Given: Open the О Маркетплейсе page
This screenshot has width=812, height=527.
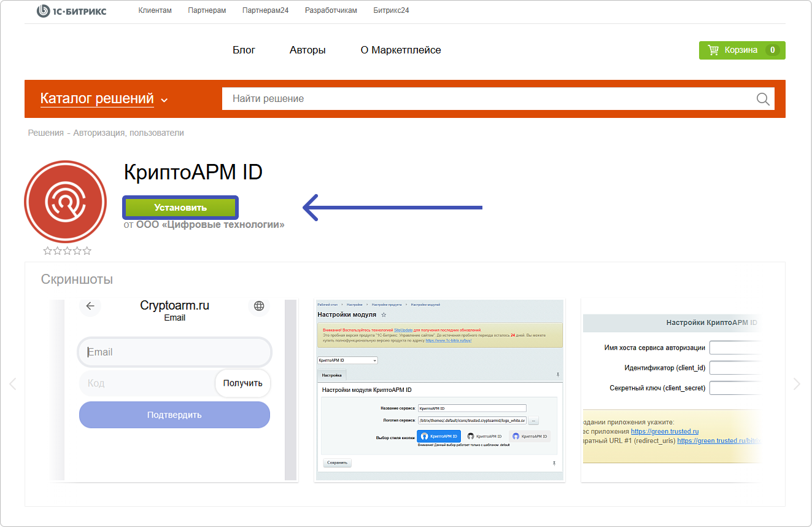Looking at the screenshot, I should 401,50.
